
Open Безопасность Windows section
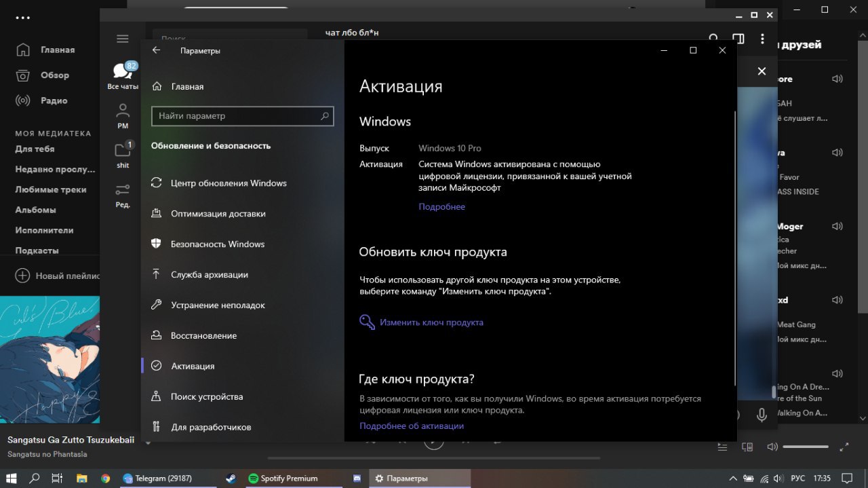point(243,244)
